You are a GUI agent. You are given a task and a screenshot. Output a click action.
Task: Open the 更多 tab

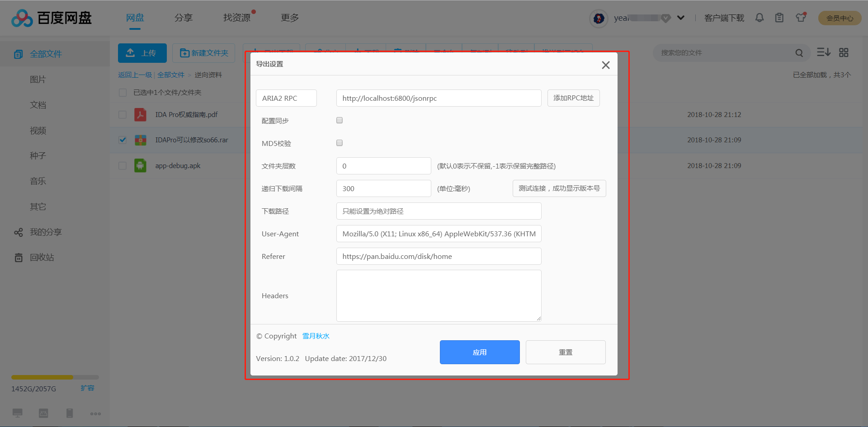(x=290, y=18)
